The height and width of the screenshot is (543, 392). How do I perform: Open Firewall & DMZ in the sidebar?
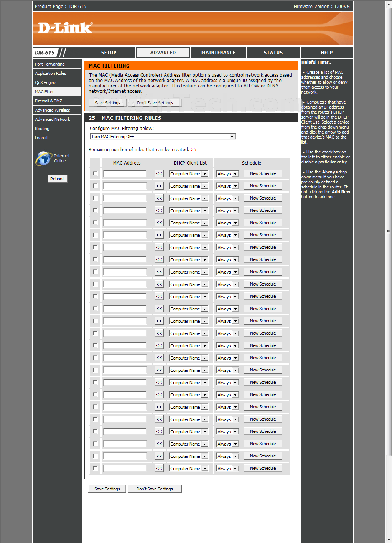pos(57,101)
